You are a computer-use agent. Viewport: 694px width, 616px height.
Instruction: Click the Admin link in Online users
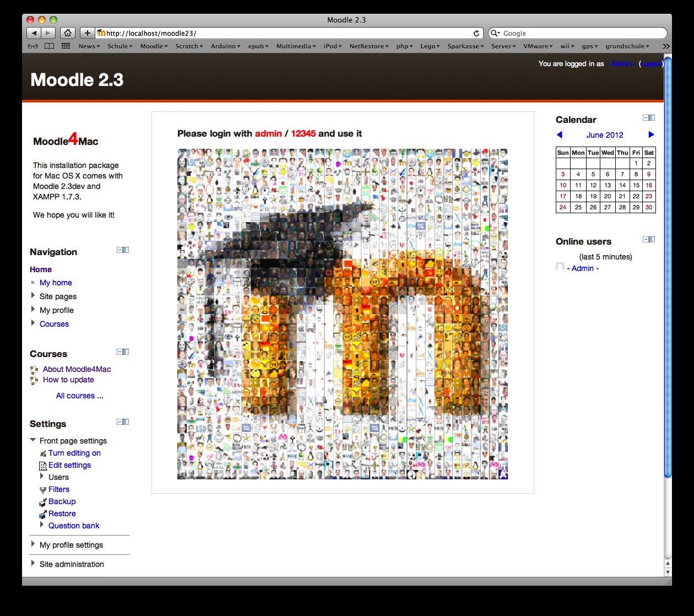click(583, 268)
